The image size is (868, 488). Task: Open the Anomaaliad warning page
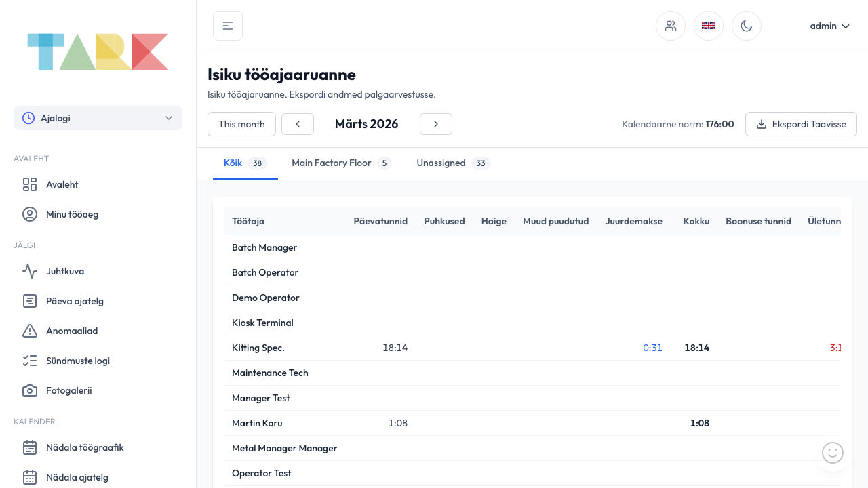tap(72, 331)
